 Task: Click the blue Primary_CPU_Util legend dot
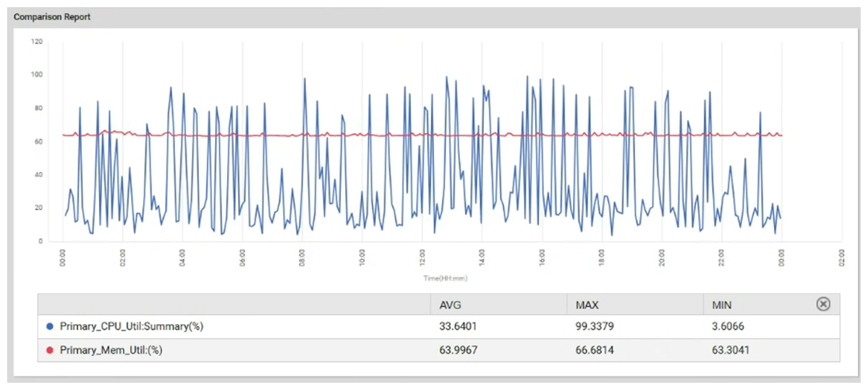point(50,326)
